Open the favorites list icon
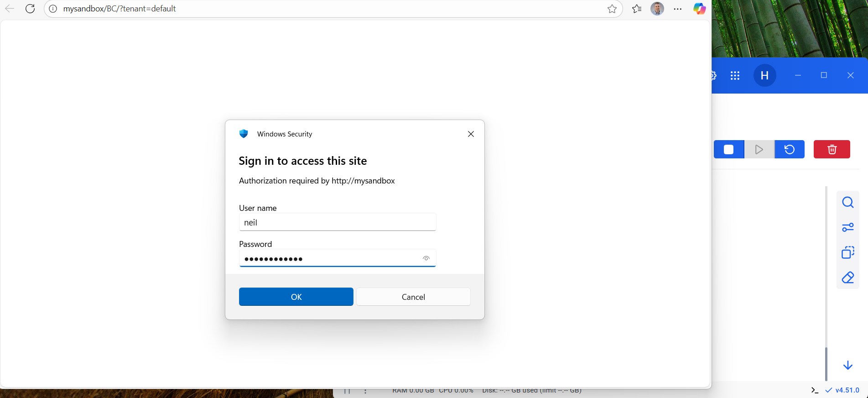Screen dimensions: 868x398 637,9
